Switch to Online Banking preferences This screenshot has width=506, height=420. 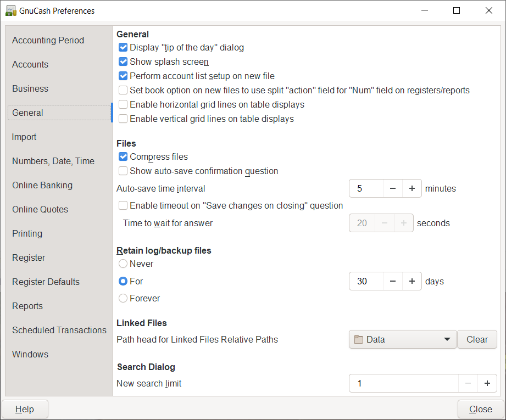[42, 185]
